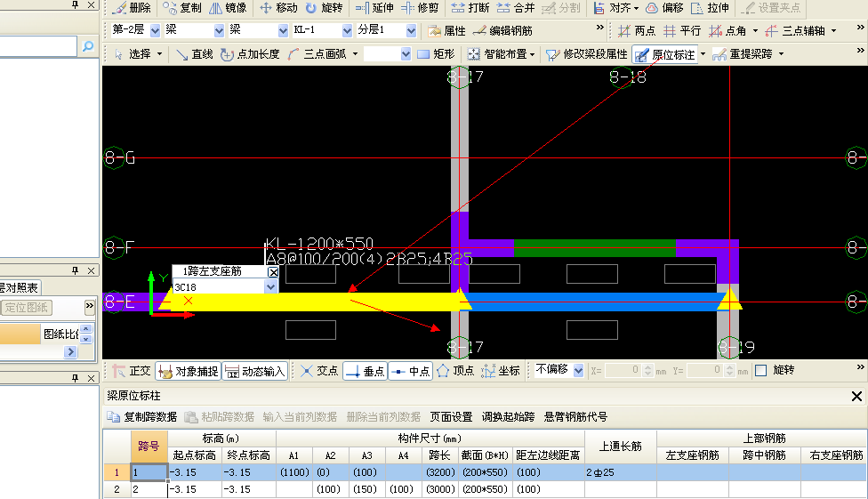Open the 分层1 layer dropdown

tap(411, 31)
